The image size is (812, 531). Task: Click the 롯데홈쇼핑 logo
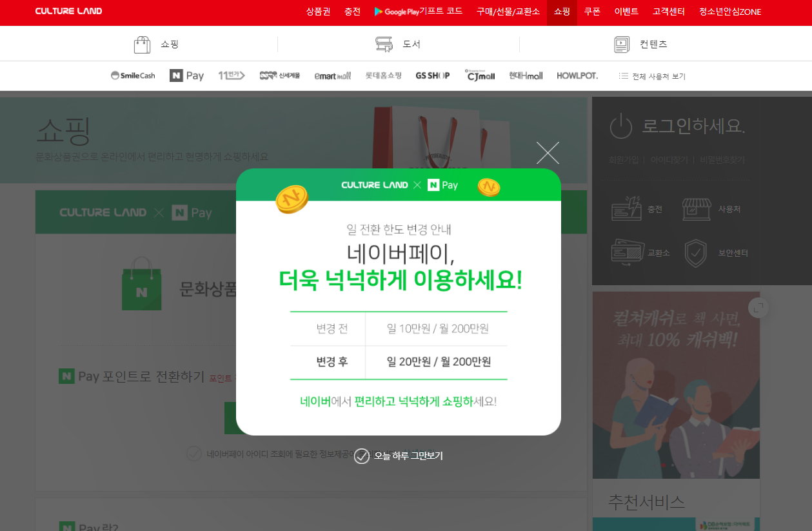[x=383, y=75]
